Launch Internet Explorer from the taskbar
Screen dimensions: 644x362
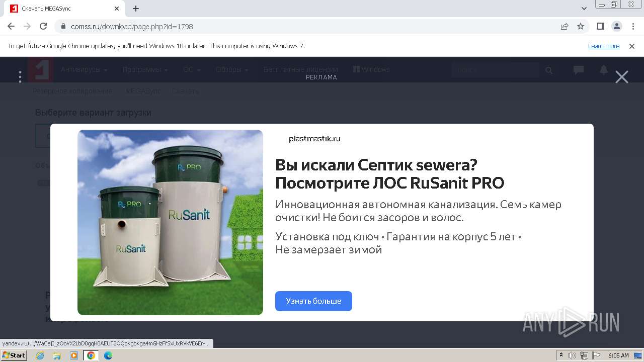coord(40,355)
